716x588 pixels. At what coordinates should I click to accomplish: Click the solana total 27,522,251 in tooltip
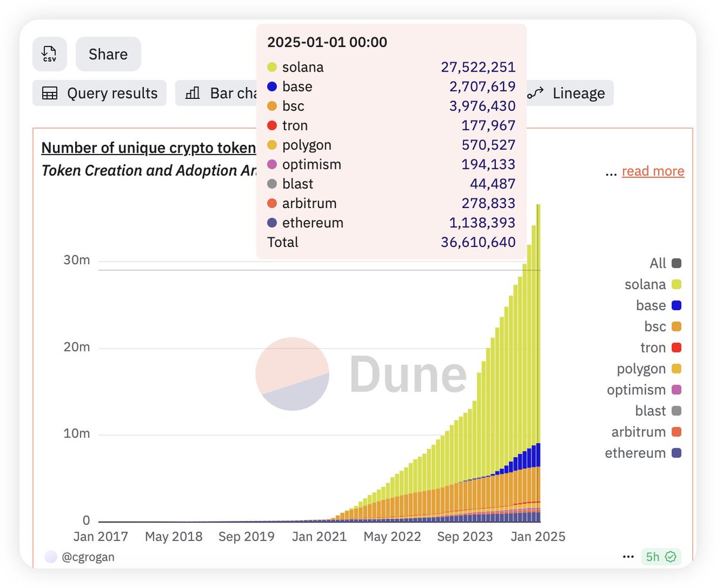[478, 67]
